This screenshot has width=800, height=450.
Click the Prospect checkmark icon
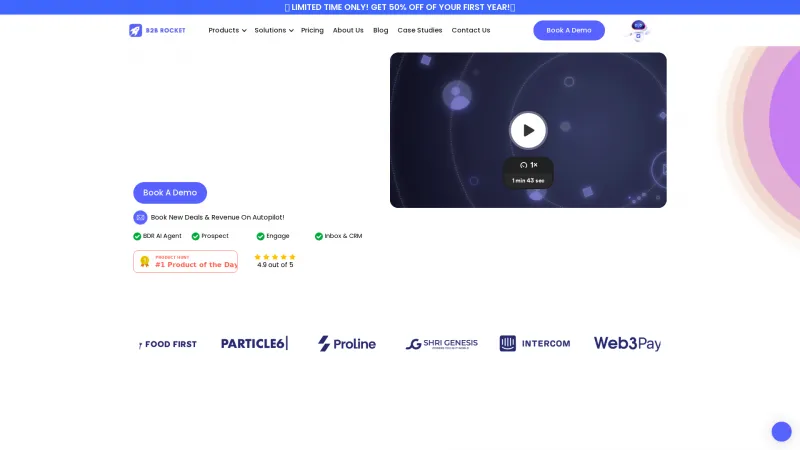pyautogui.click(x=195, y=236)
